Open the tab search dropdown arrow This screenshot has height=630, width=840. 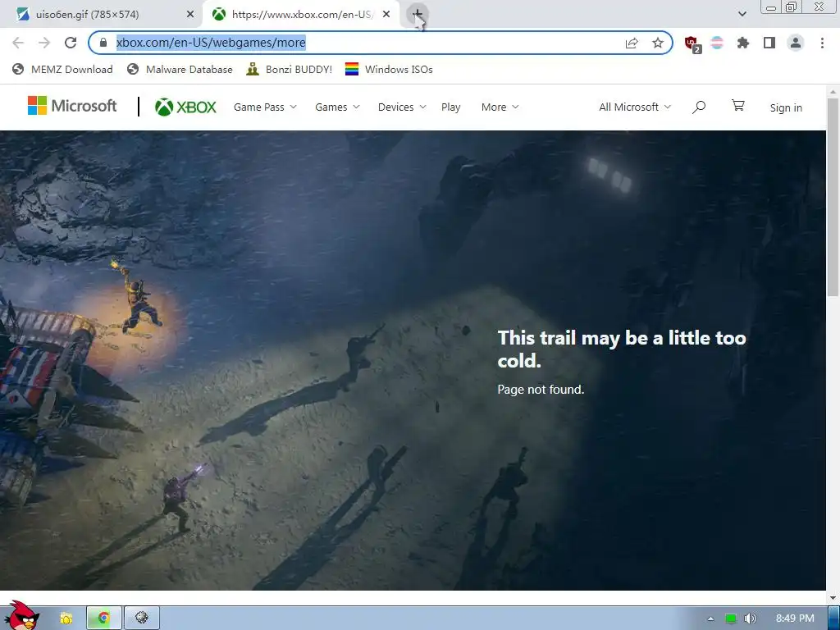pos(742,14)
